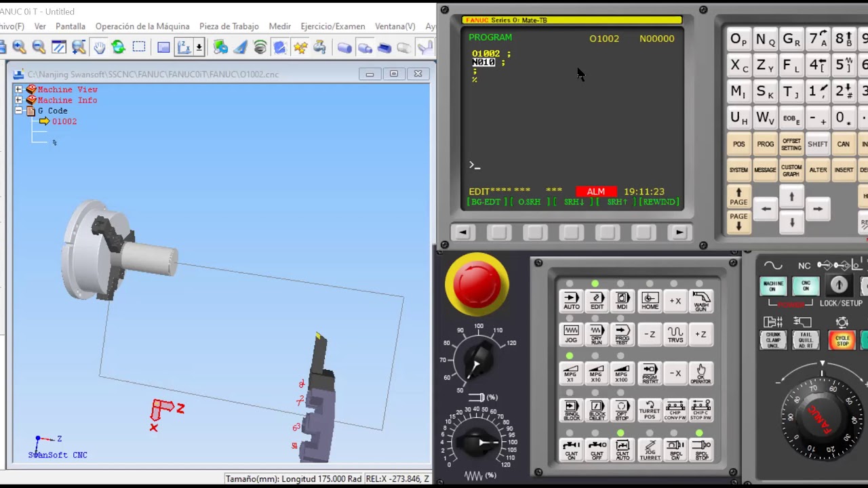Toggle PROG TEST mode
Viewport: 868px width, 488px height.
(x=623, y=334)
